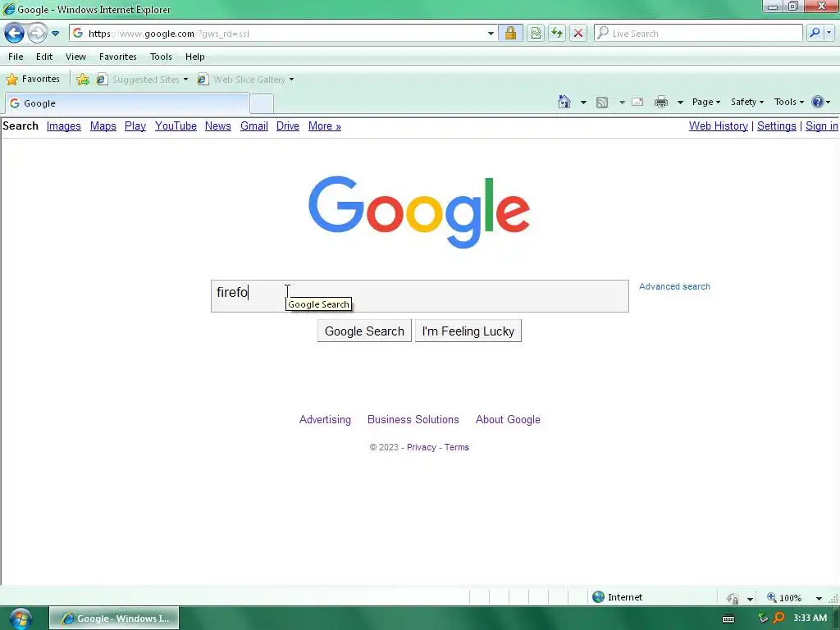Select the Google browser tab
The width and height of the screenshot is (840, 630).
[127, 103]
